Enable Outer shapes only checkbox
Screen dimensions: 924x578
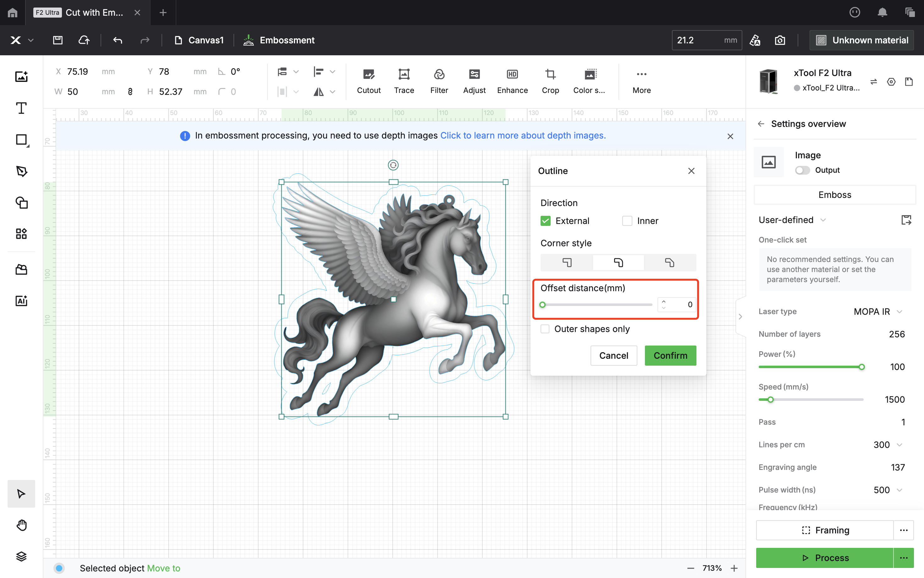[545, 329]
